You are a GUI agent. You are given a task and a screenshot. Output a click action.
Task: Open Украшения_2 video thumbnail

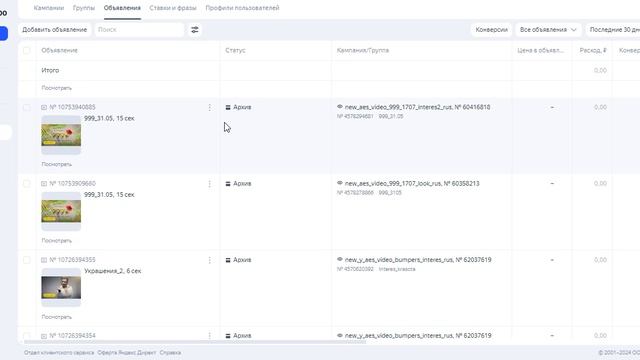(x=61, y=287)
